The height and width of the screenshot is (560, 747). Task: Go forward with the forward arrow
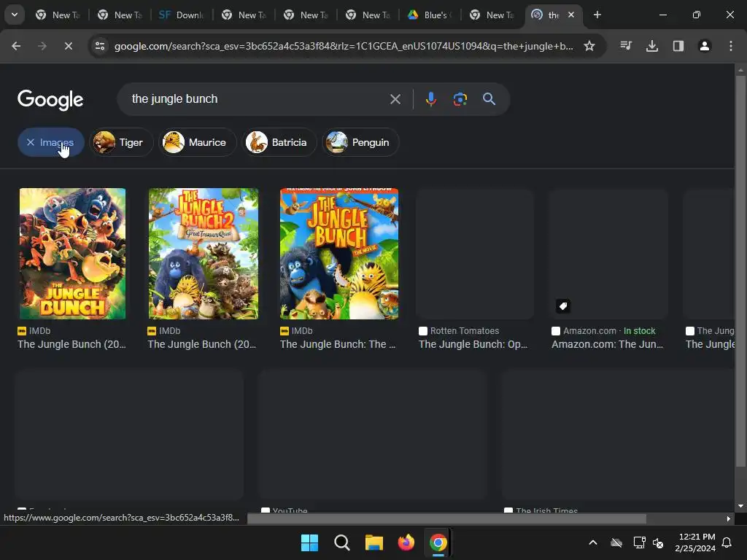click(42, 46)
